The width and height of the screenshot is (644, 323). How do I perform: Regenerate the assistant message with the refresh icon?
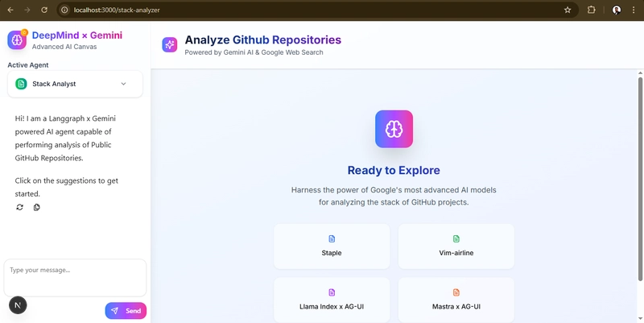19,207
